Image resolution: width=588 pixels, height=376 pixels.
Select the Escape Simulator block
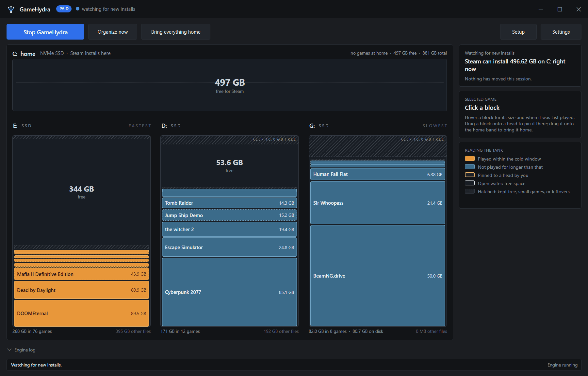click(229, 247)
